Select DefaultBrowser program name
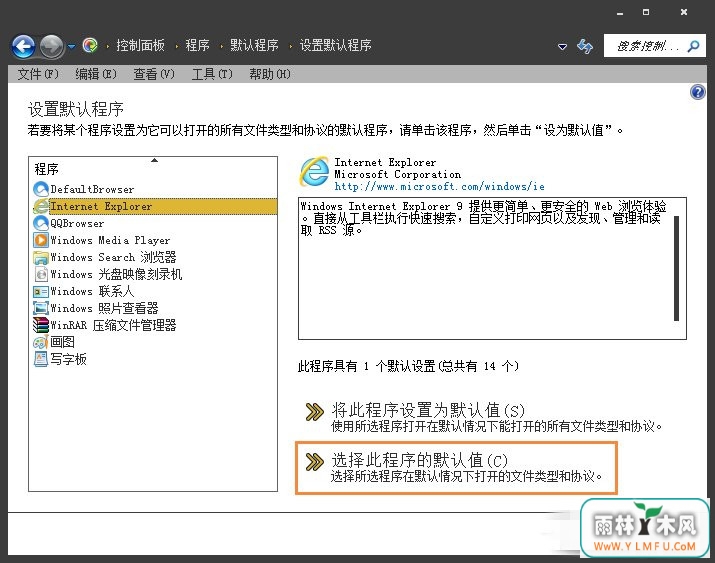Screen dimensions: 715x563 pos(92,189)
